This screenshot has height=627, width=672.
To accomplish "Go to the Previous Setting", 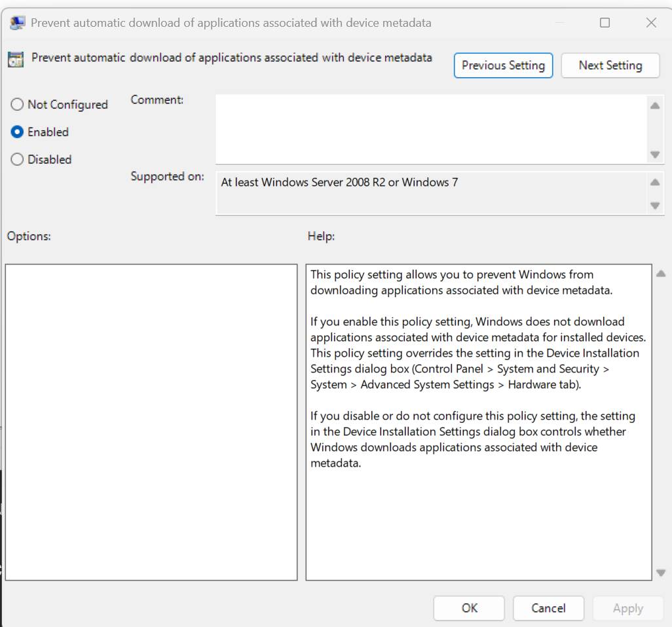I will click(503, 65).
